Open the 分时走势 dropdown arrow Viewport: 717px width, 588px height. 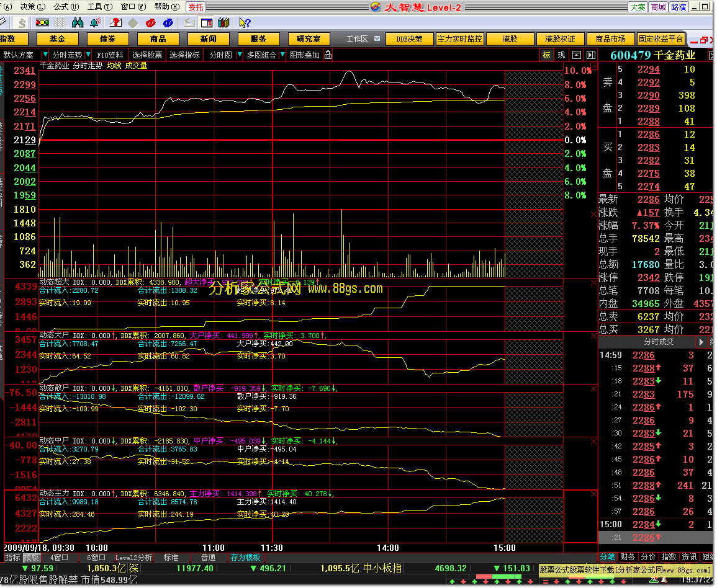tap(88, 55)
